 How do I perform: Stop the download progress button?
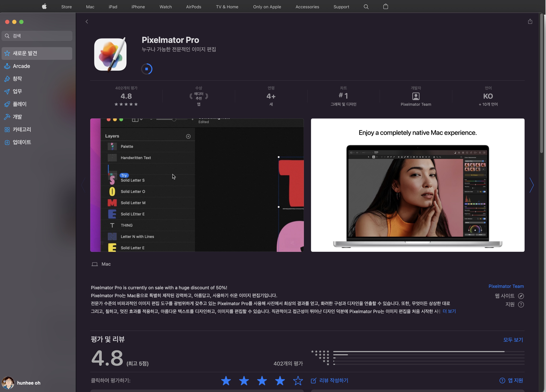[x=147, y=69]
